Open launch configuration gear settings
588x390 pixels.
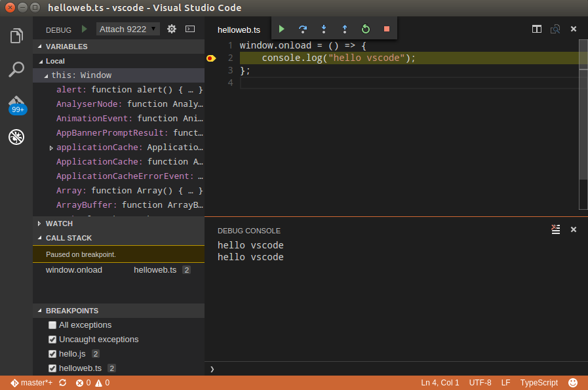point(172,29)
